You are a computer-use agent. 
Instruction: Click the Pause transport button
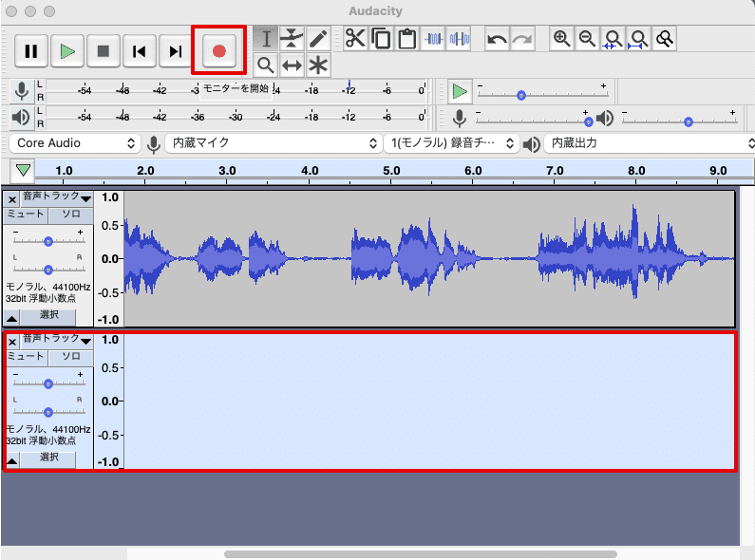point(31,51)
